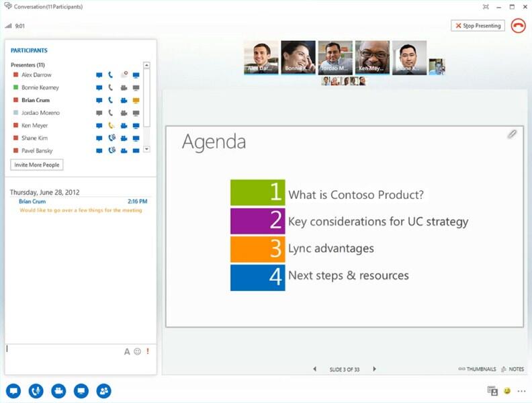Mute microphone using the round audio button

[36, 391]
